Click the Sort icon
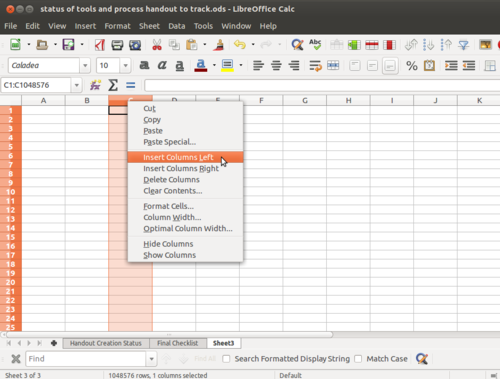 (x=411, y=45)
